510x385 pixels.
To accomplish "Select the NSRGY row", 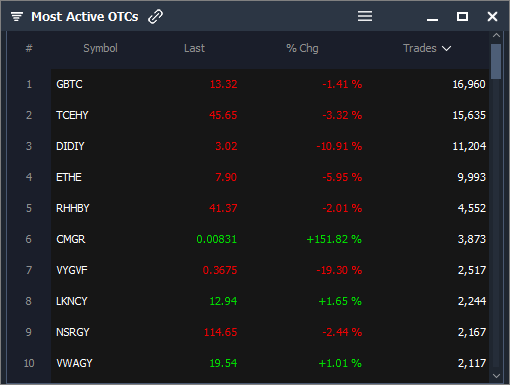I will point(270,332).
